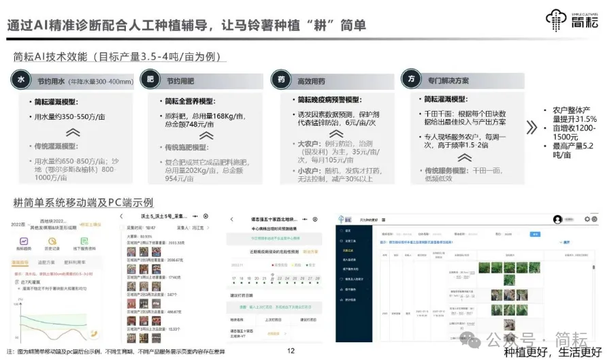Click the 简耘 logo in PC dashboard header

(345, 220)
